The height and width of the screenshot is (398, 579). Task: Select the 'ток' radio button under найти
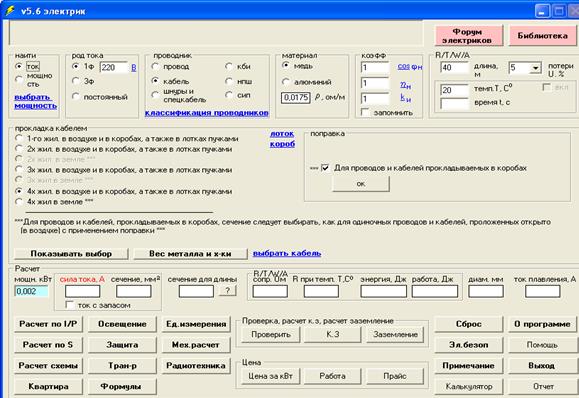click(x=19, y=66)
